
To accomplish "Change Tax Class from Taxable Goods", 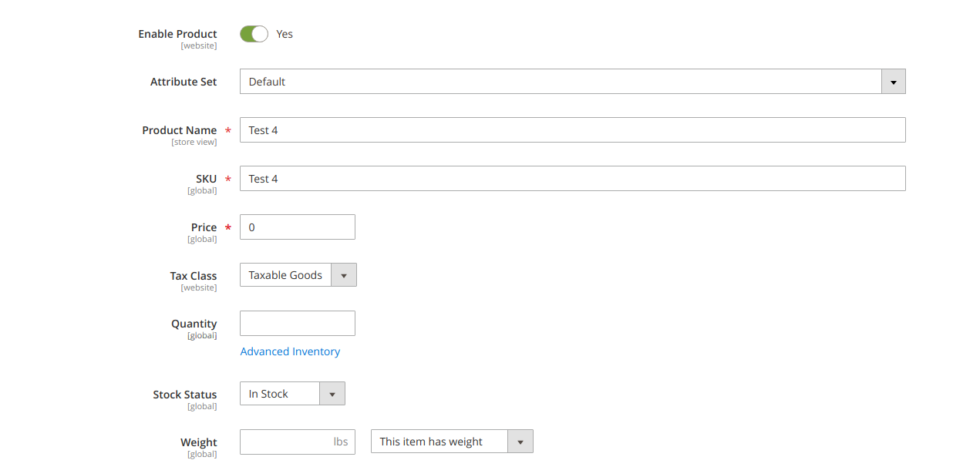I will (x=343, y=274).
